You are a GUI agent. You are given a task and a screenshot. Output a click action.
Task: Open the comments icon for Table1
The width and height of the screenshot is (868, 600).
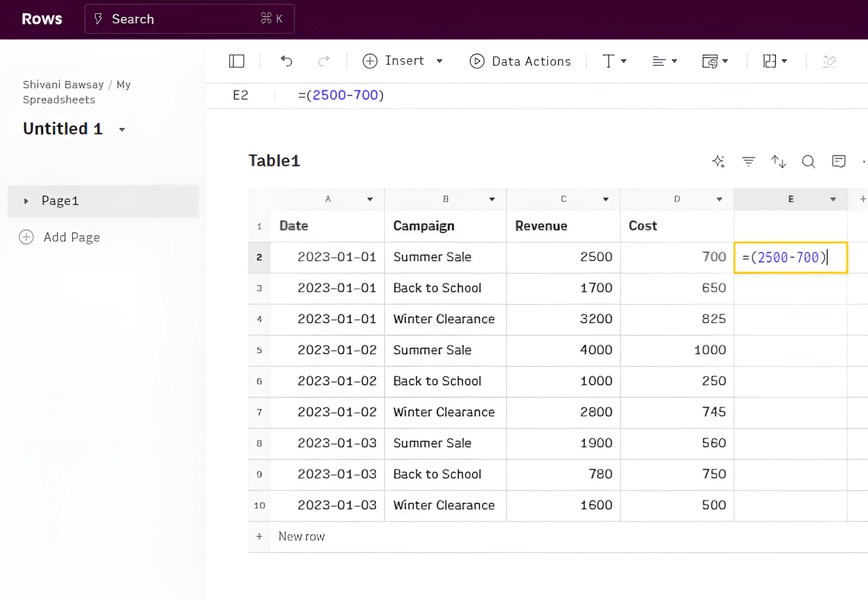tap(838, 162)
